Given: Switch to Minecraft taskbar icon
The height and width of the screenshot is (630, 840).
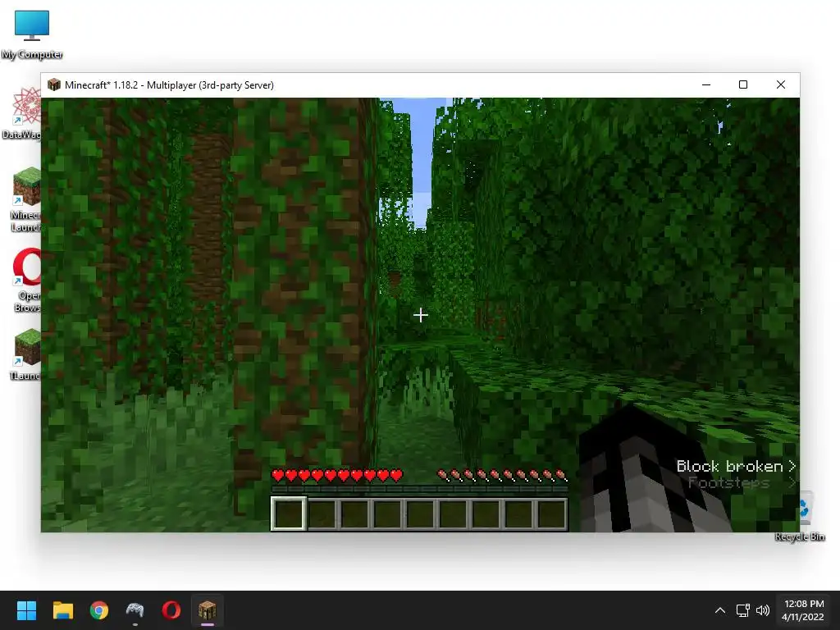Looking at the screenshot, I should coord(208,610).
